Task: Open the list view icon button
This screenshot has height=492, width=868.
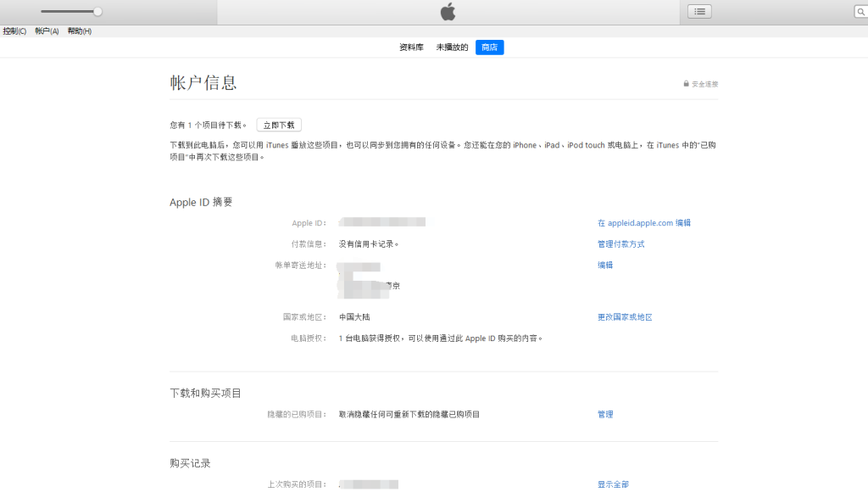Action: coord(699,12)
